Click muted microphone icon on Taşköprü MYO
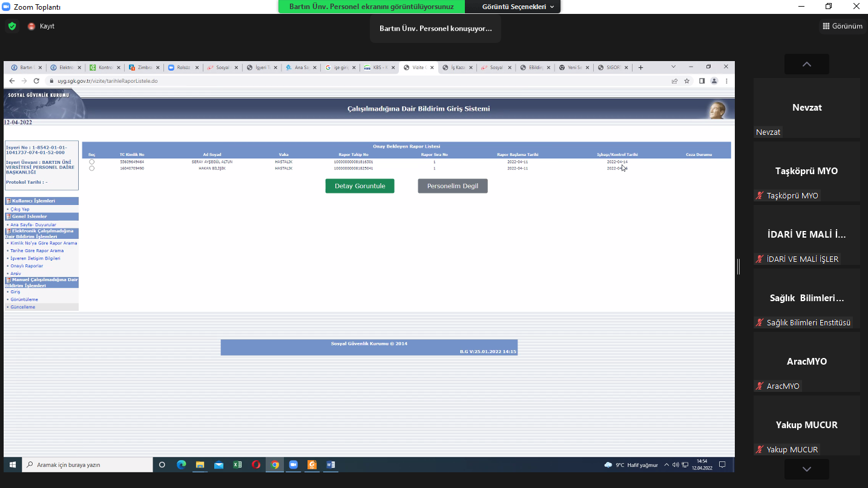The height and width of the screenshot is (488, 868). [760, 195]
